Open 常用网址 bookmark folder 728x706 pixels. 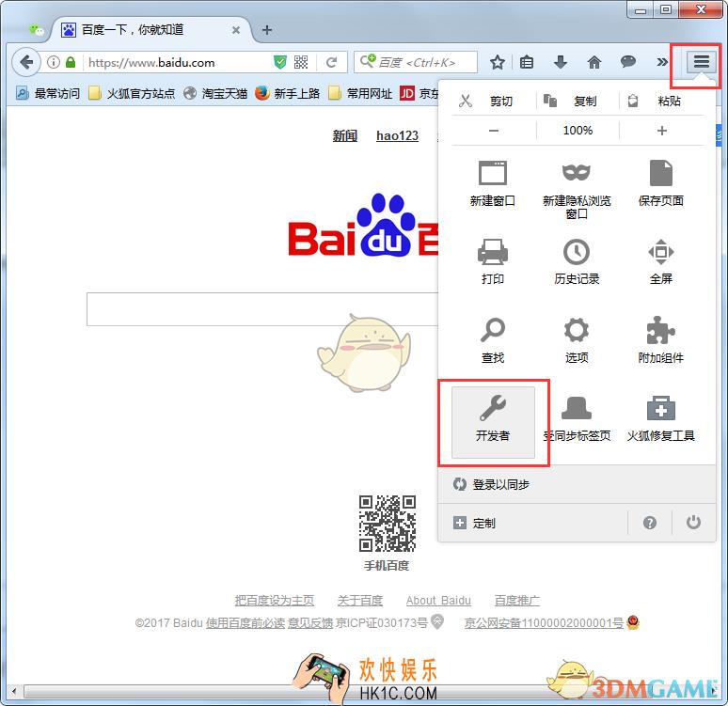[360, 93]
